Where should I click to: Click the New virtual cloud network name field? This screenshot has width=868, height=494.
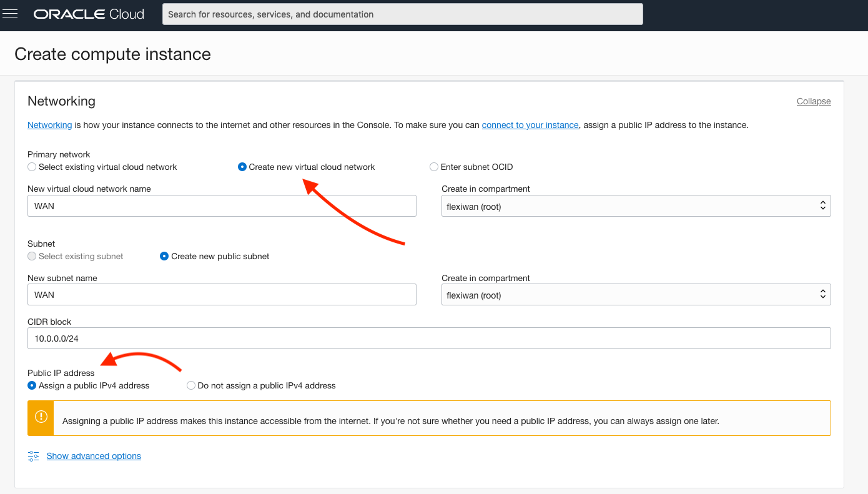click(222, 206)
